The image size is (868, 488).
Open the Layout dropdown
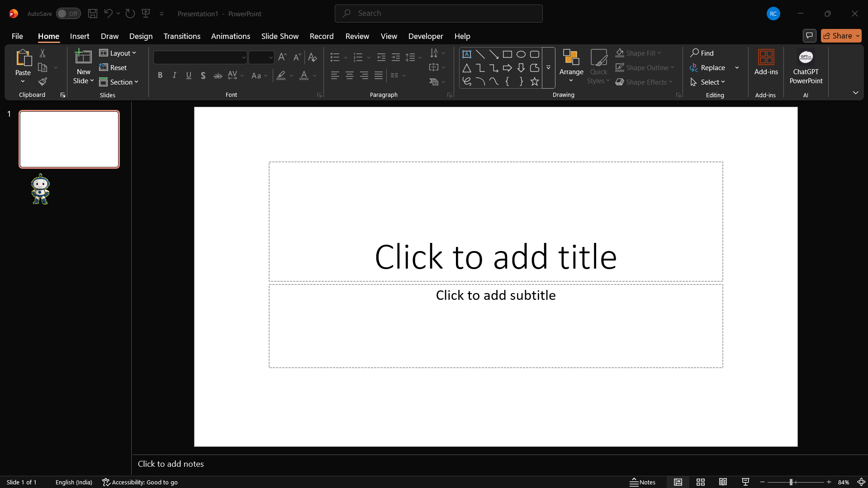pos(118,53)
